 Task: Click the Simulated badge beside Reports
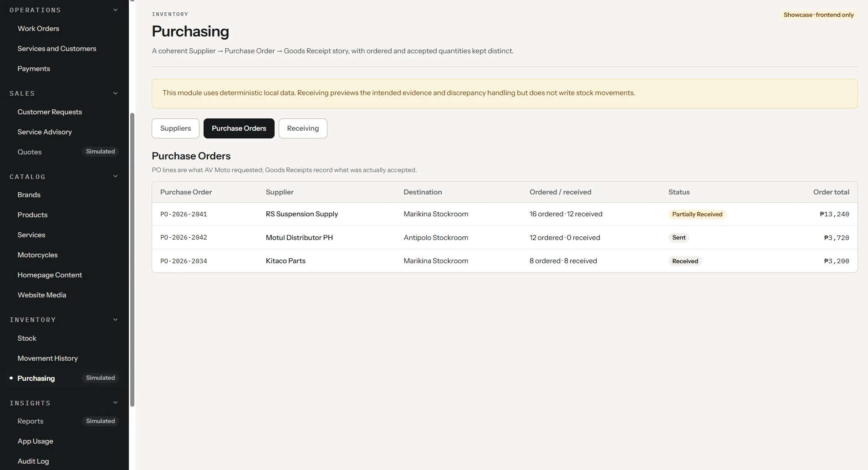(100, 421)
